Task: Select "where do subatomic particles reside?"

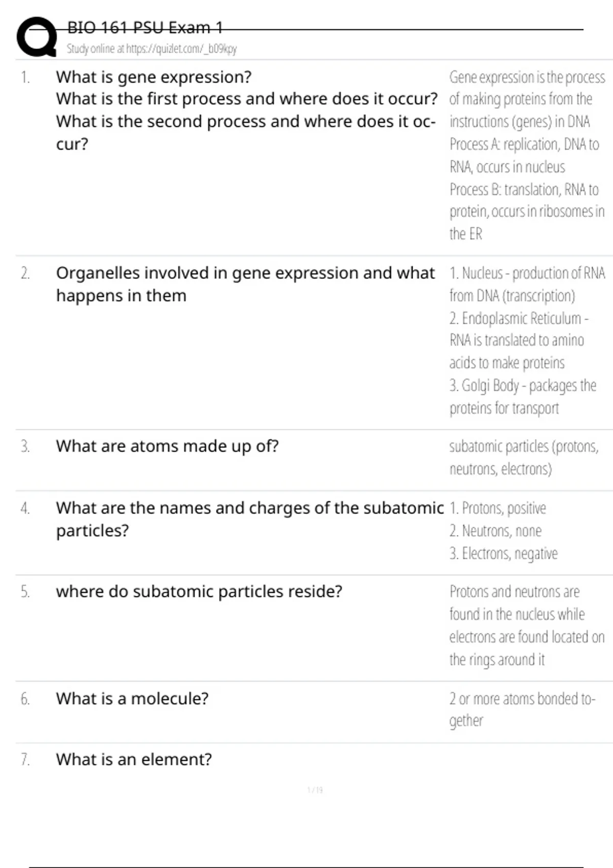Action: coord(199,591)
